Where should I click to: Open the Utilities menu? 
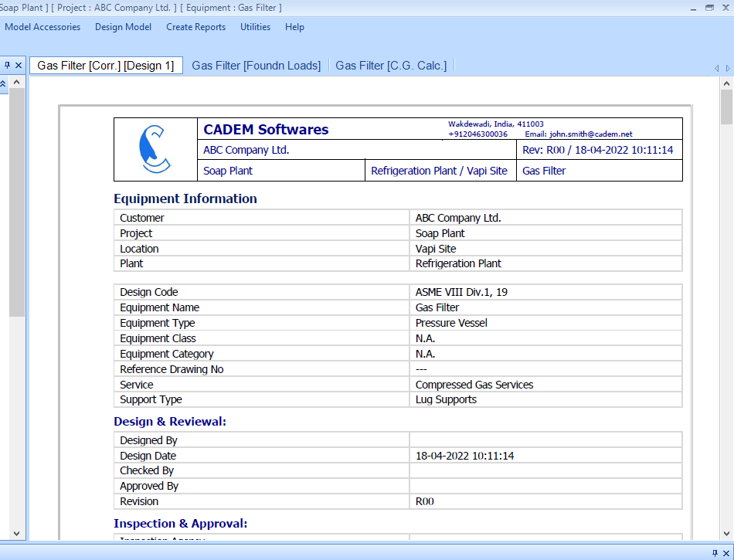[x=255, y=27]
